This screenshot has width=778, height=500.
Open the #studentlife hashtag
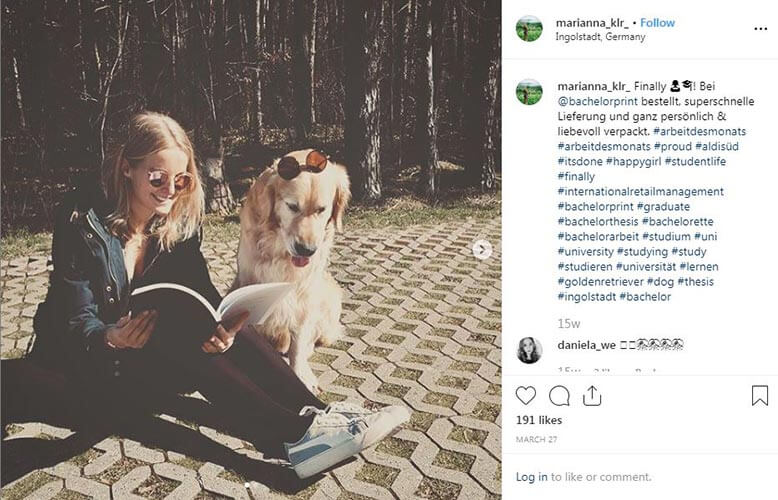pos(695,162)
